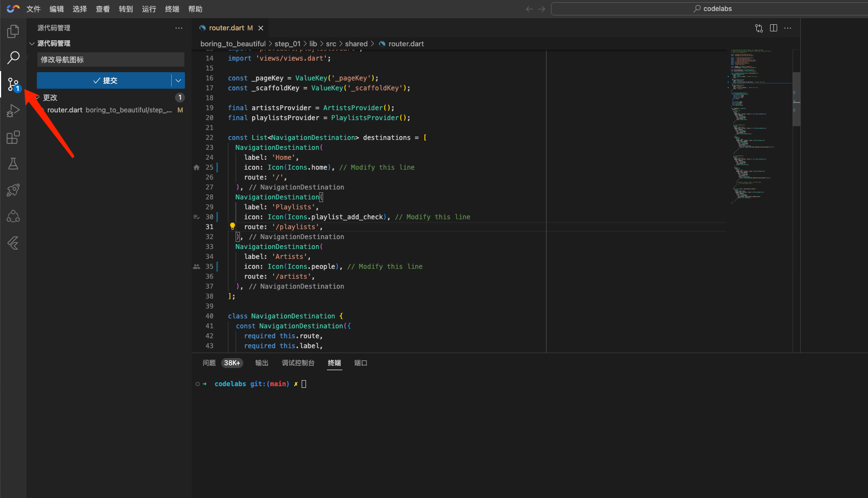Image resolution: width=868 pixels, height=498 pixels.
Task: Open the triangular nodes icon in the activity bar
Action: pos(13,216)
